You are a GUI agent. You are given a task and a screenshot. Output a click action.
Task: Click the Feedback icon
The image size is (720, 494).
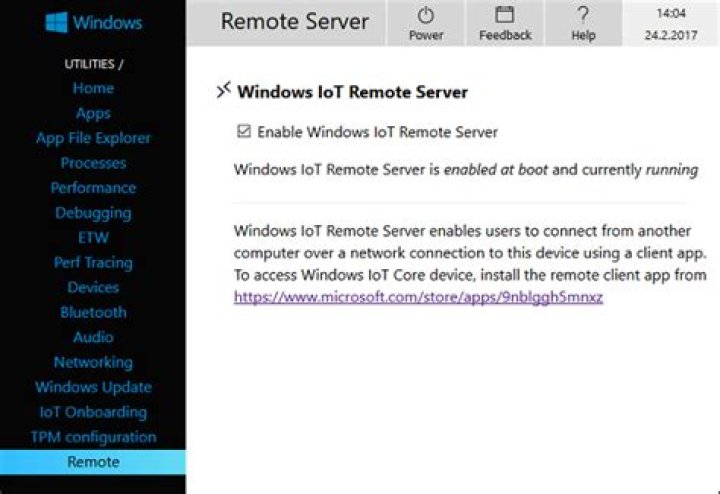click(x=505, y=15)
